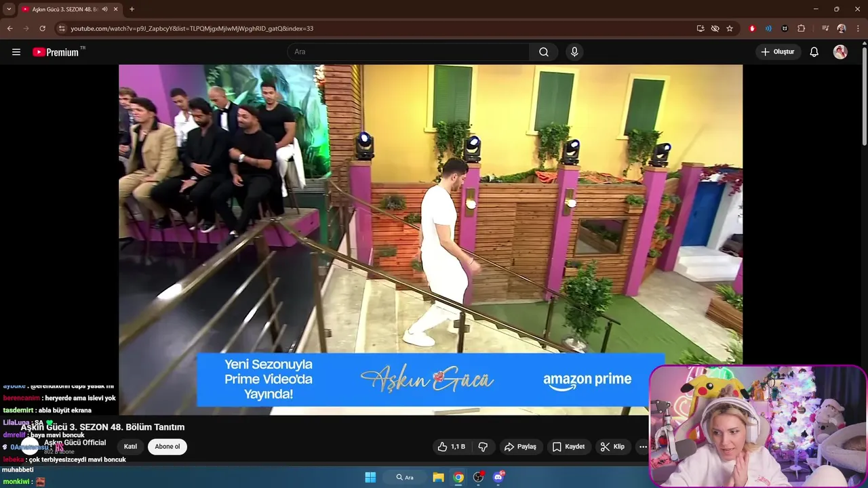Share the video via Paylaş
Viewport: 868px width, 488px height.
tap(520, 447)
